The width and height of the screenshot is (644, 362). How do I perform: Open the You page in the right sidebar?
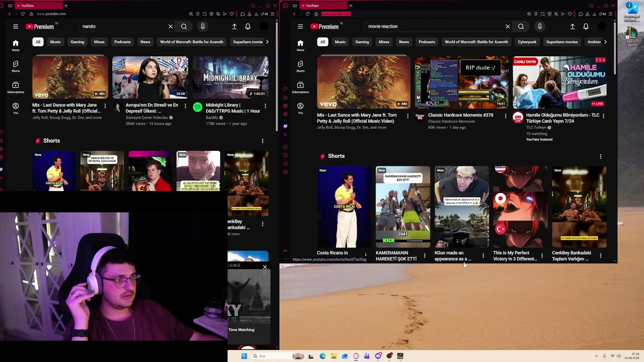point(300,109)
